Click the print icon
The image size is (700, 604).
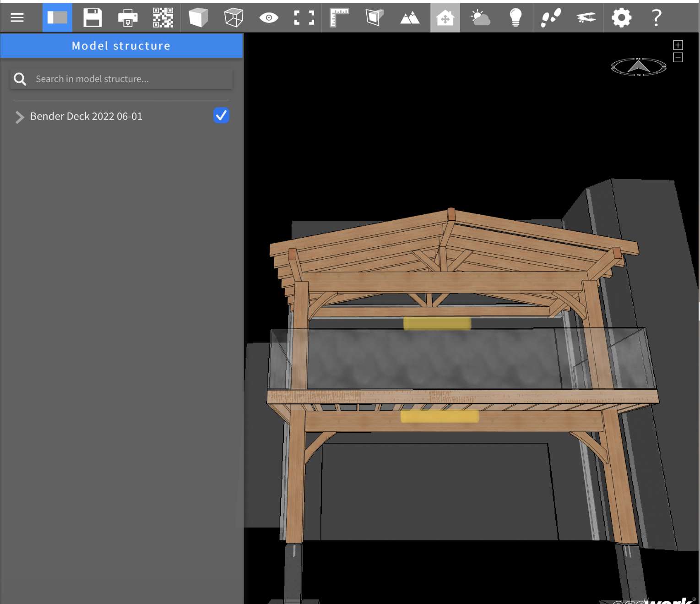click(x=128, y=18)
